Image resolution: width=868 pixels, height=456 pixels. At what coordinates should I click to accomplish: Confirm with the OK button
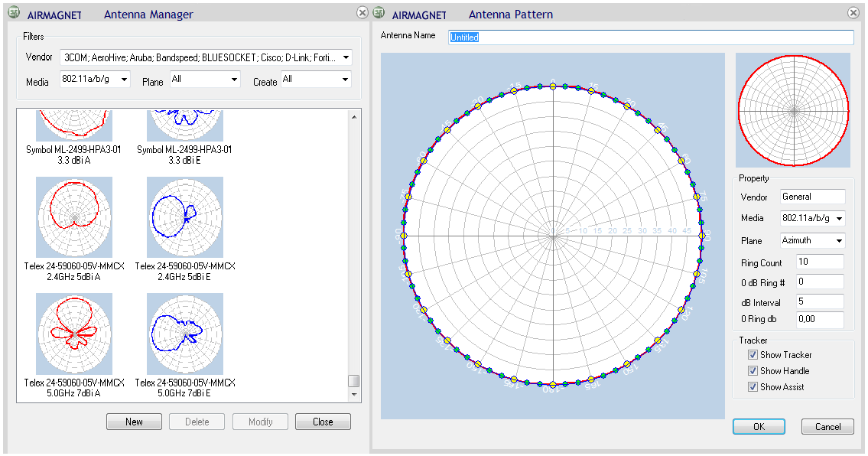pyautogui.click(x=759, y=427)
